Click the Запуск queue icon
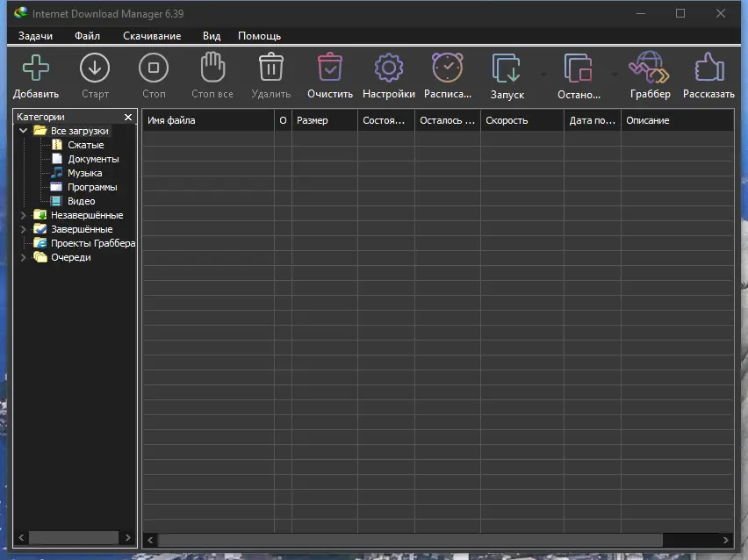The height and width of the screenshot is (560, 748). [x=507, y=68]
